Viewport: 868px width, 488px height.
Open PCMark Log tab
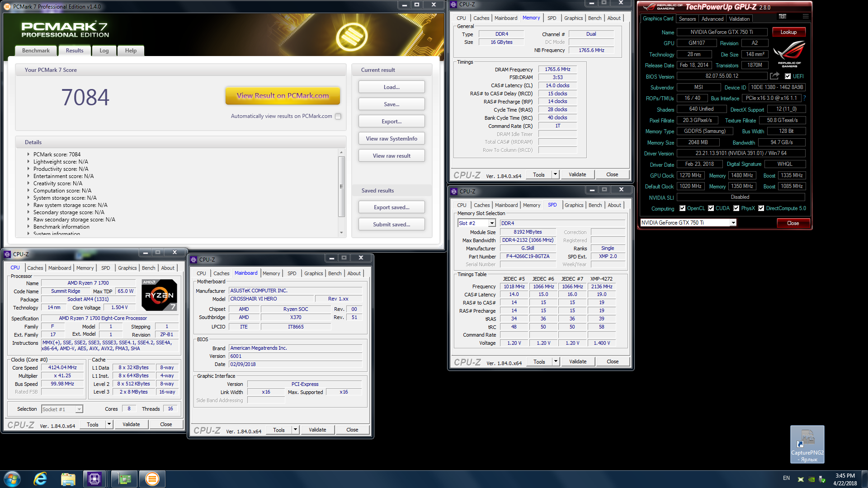point(104,51)
